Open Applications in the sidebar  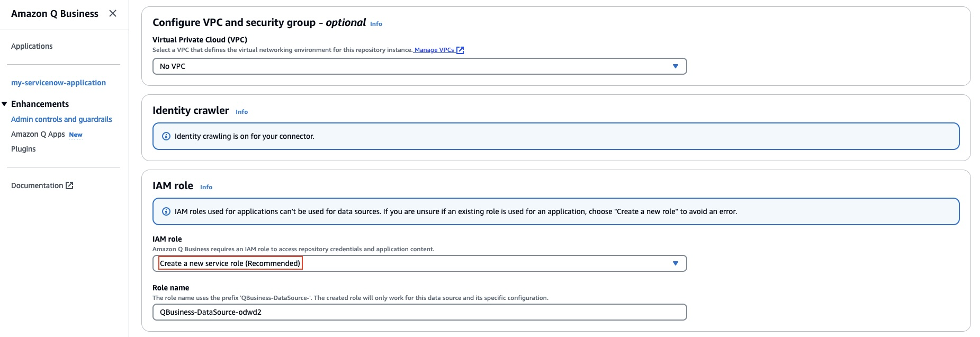(x=32, y=46)
